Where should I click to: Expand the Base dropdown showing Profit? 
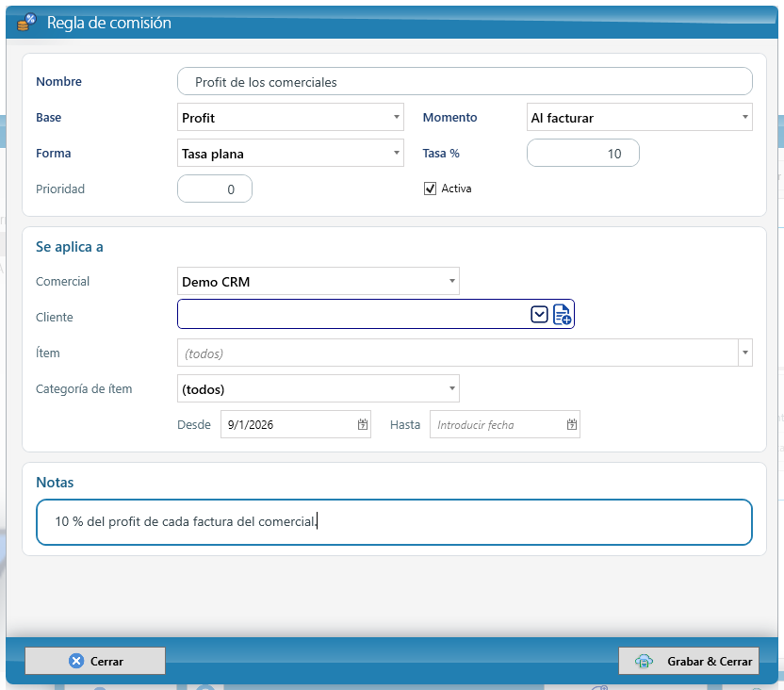[x=290, y=118]
